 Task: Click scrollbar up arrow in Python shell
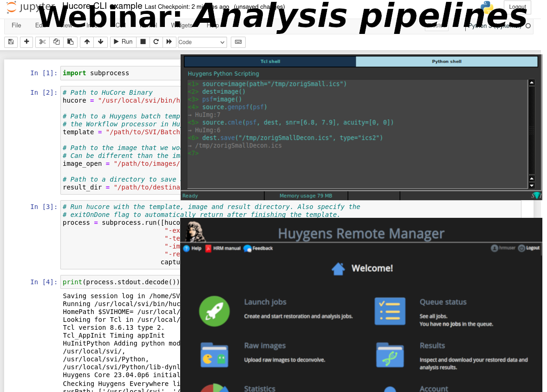pyautogui.click(x=532, y=83)
